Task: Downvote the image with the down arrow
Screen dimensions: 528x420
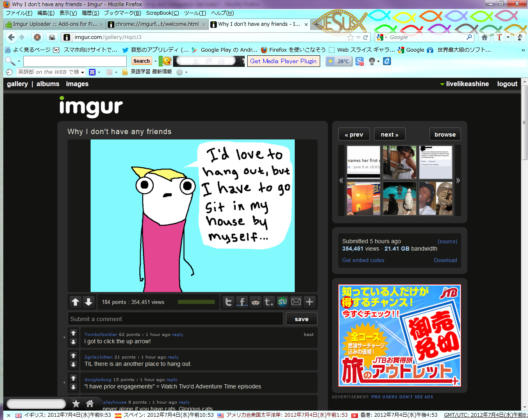Action: tap(88, 301)
